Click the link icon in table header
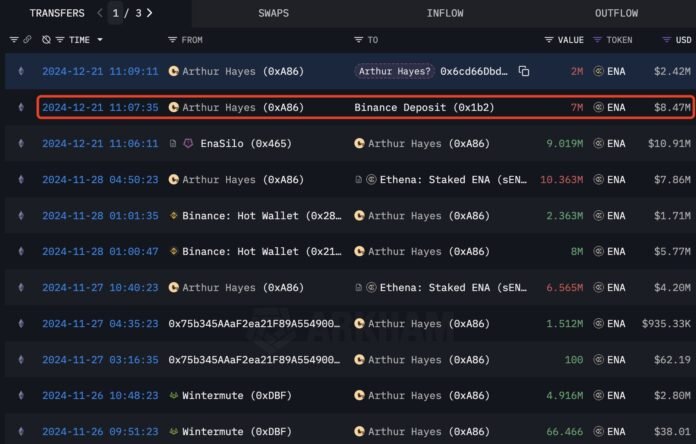Image resolution: width=696 pixels, height=444 pixels. tap(28, 40)
